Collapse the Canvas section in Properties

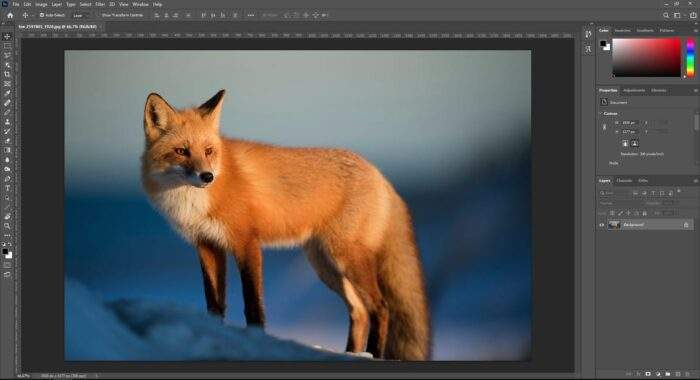pos(601,113)
